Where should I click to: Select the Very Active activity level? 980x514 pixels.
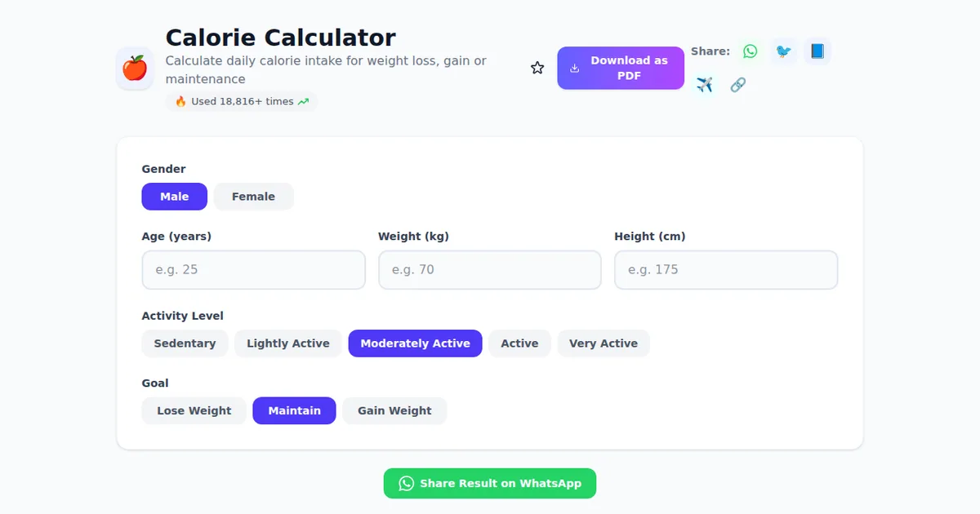604,343
